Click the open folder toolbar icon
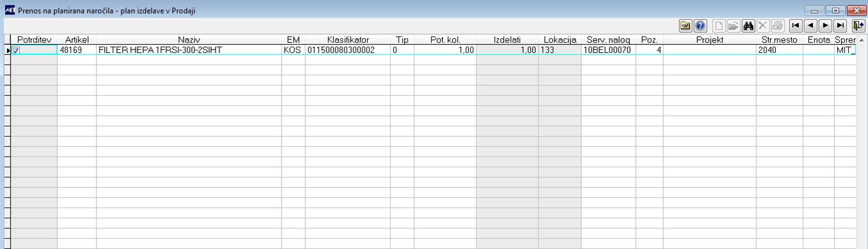Screen dimensions: 868x249 734,26
